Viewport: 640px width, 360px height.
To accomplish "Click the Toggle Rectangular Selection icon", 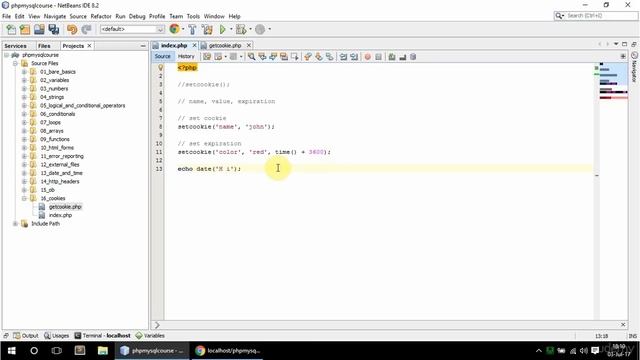I will click(x=294, y=57).
